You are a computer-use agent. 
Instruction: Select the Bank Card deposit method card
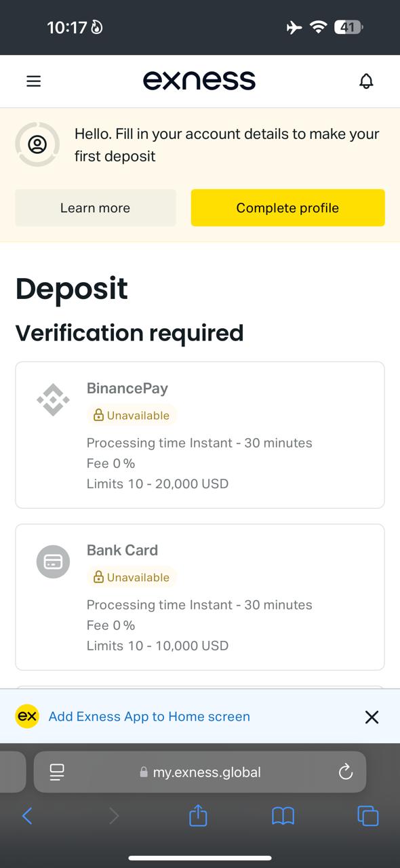click(200, 597)
